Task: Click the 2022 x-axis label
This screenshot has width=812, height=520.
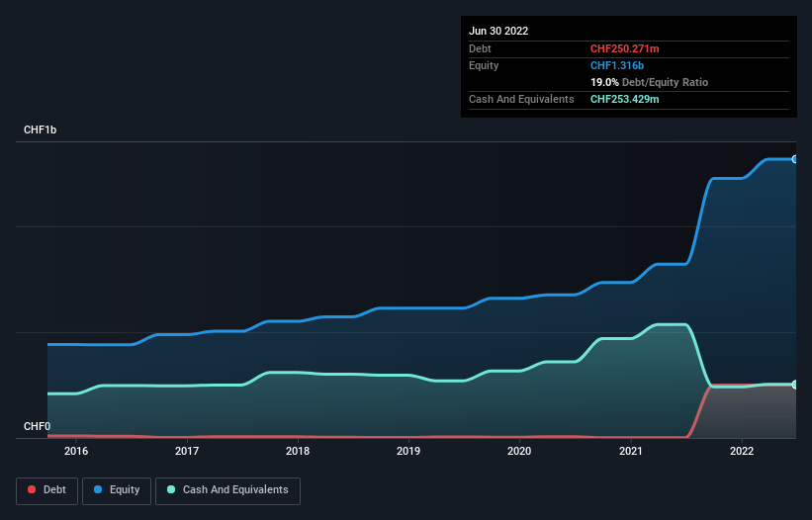Action: coord(742,451)
